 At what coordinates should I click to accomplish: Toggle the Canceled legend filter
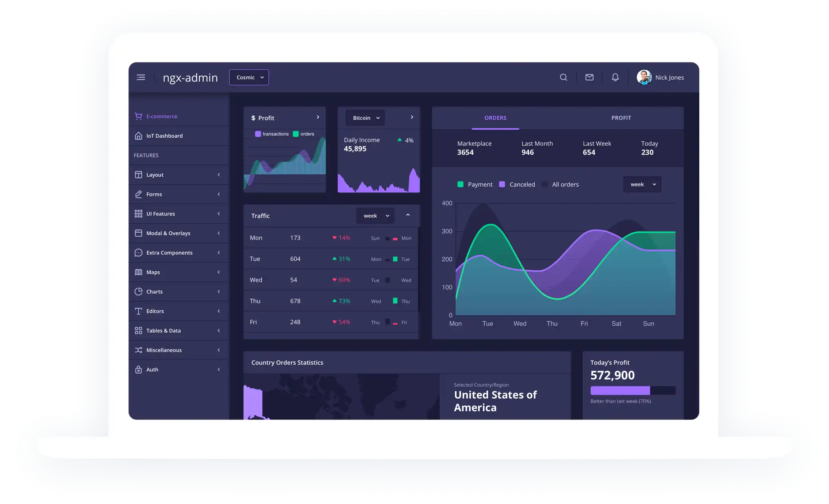point(517,184)
